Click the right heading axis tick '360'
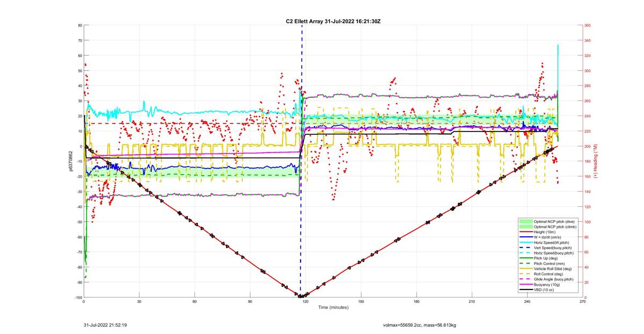 click(588, 25)
